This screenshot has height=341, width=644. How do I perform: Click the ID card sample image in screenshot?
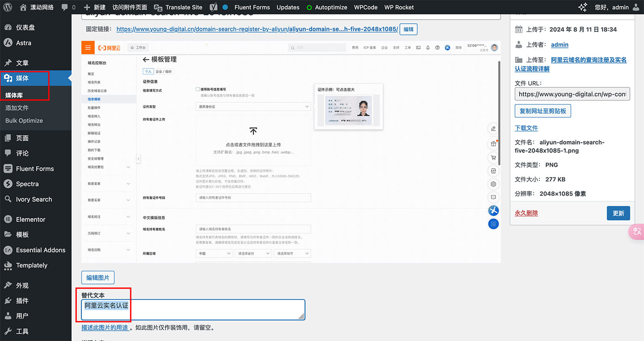348,110
